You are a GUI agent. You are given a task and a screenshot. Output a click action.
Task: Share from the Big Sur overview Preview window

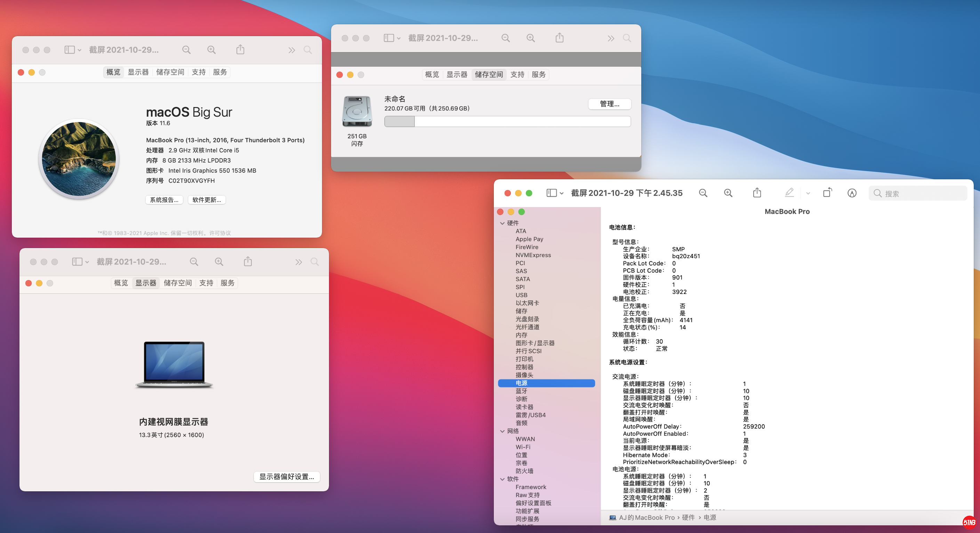[x=240, y=49]
